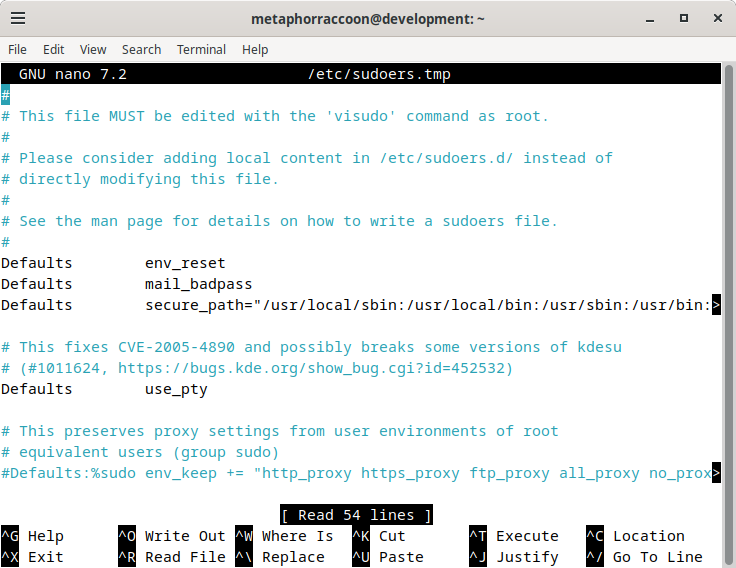Click the ^U Paste shortcut label
This screenshot has width=736, height=568.
[x=388, y=557]
